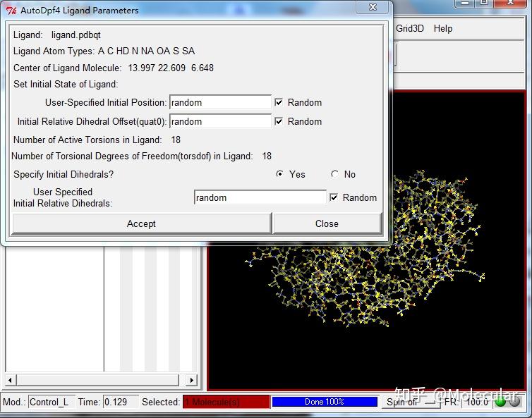Click the left scroll arrow in left panel

click(10, 380)
